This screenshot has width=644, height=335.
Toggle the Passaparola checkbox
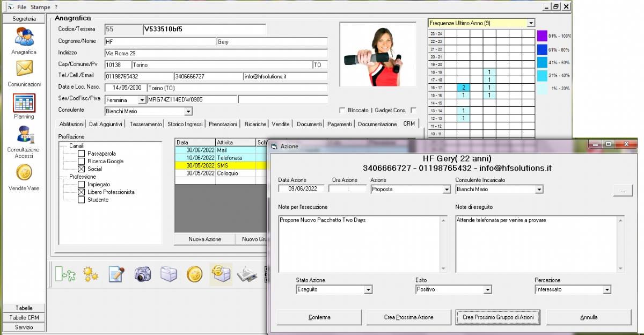(82, 154)
